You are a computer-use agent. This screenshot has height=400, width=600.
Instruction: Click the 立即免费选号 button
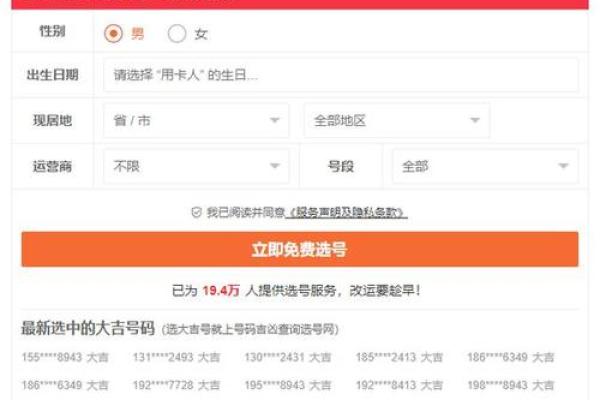coord(300,249)
